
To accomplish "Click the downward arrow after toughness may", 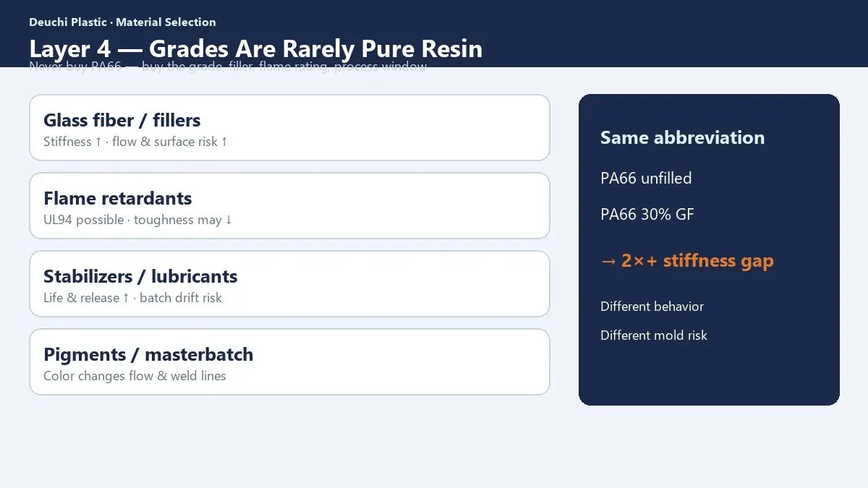I will click(x=229, y=220).
